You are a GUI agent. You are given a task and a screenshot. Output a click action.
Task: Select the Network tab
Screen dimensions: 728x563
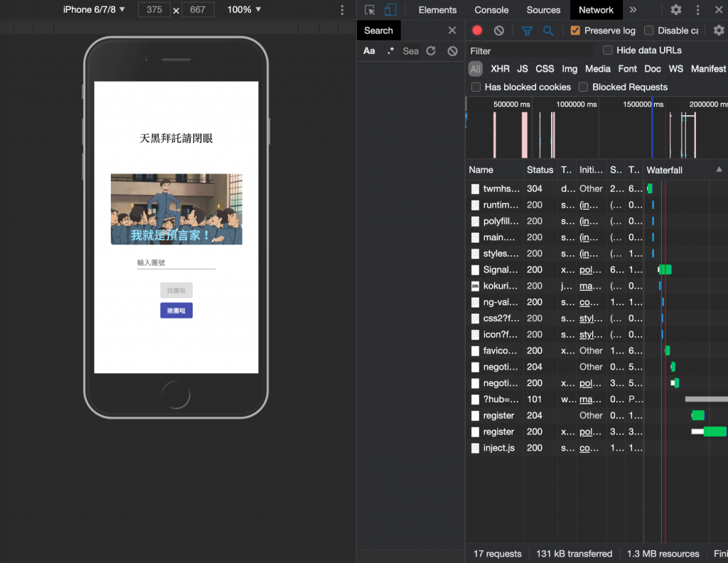point(596,10)
